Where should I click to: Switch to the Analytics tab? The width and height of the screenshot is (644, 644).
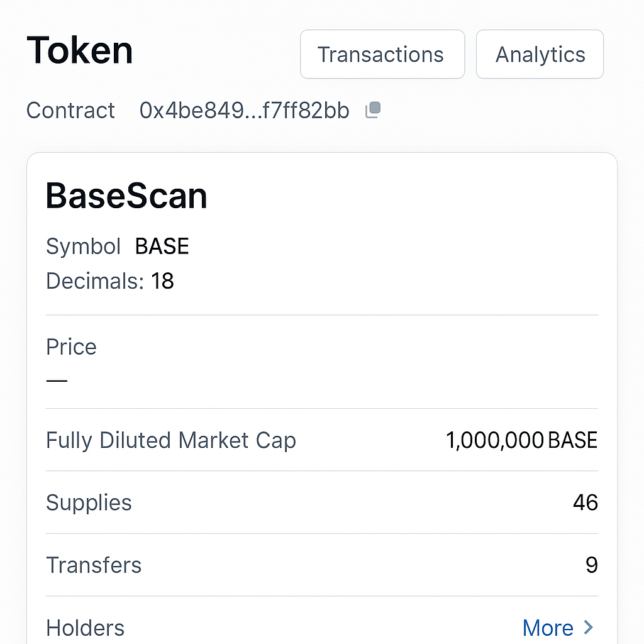tap(539, 54)
